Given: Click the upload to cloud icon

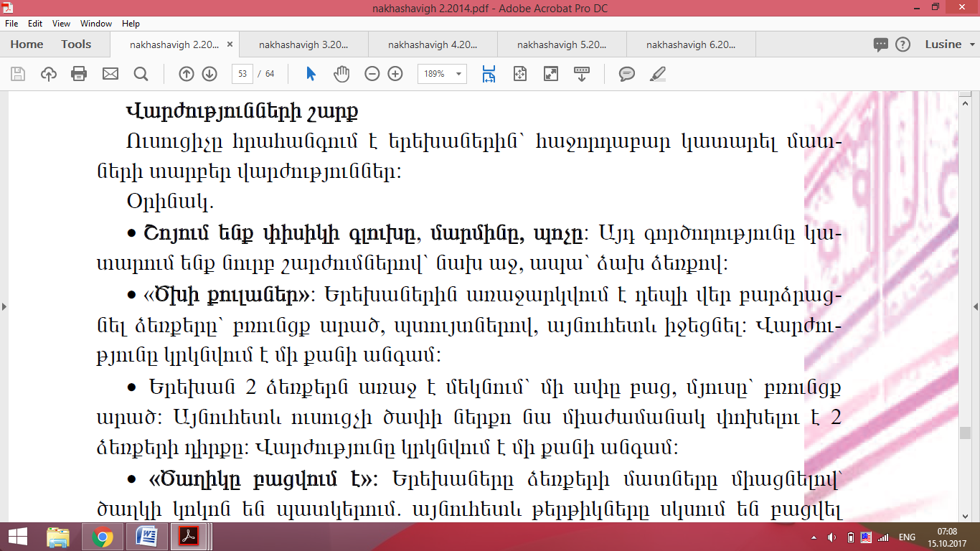Looking at the screenshot, I should 49,73.
